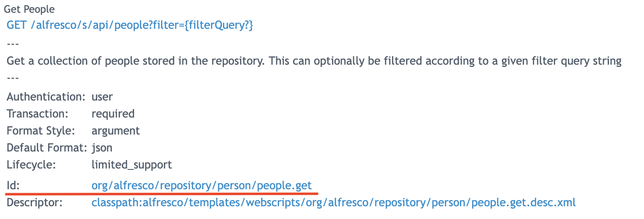Image resolution: width=644 pixels, height=219 pixels.
Task: Click the red underline below the Id row
Action: click(x=162, y=193)
